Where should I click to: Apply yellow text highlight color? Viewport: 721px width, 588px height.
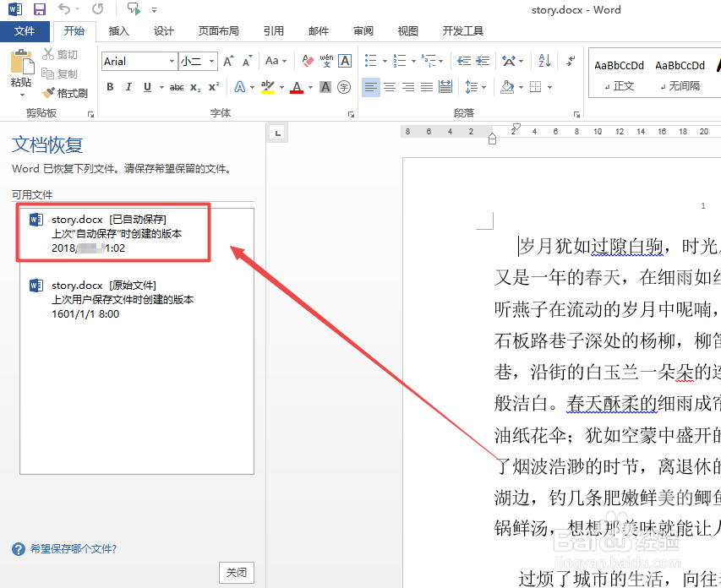point(268,87)
